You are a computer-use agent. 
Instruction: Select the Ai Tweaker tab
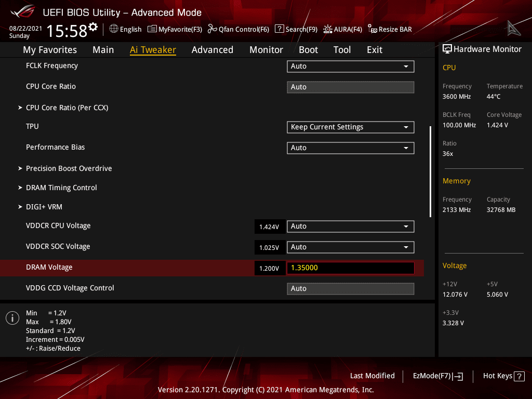click(153, 50)
